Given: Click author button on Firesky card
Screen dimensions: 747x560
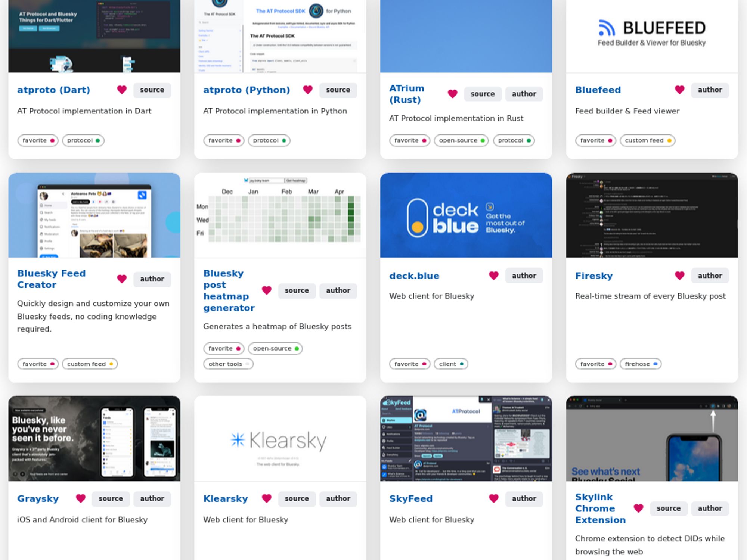Looking at the screenshot, I should pos(710,276).
